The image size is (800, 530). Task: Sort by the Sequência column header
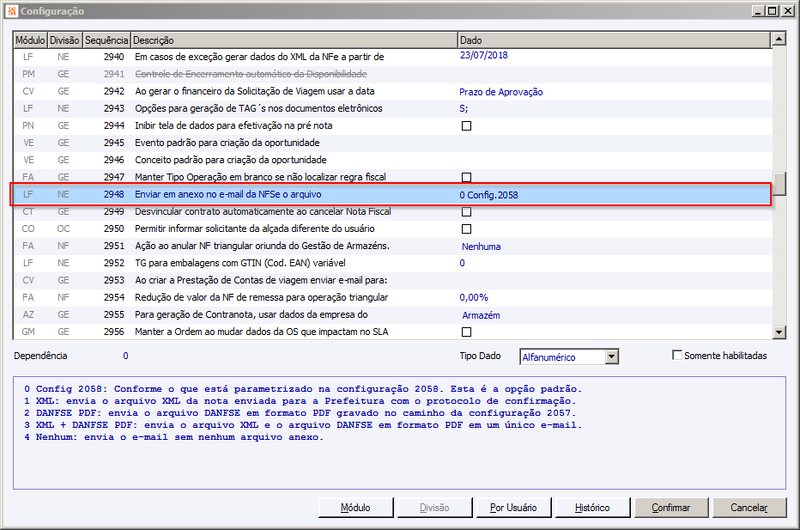click(106, 40)
